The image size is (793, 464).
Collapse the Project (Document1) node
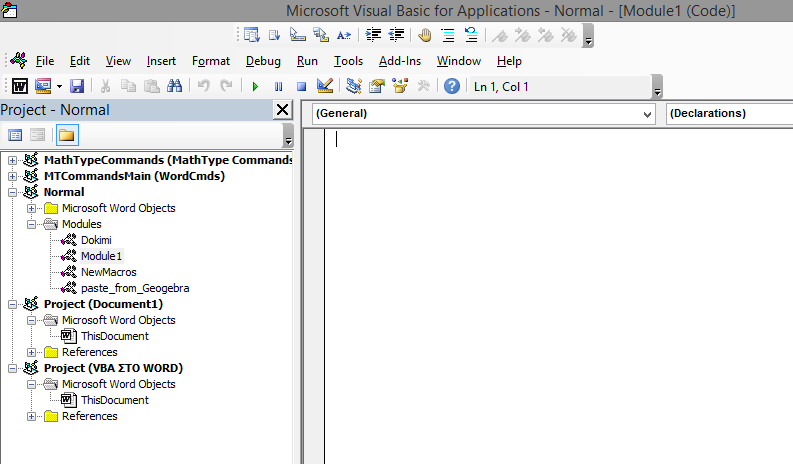12,305
